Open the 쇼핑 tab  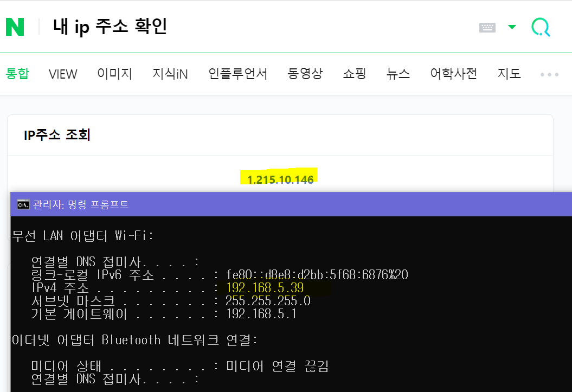354,74
